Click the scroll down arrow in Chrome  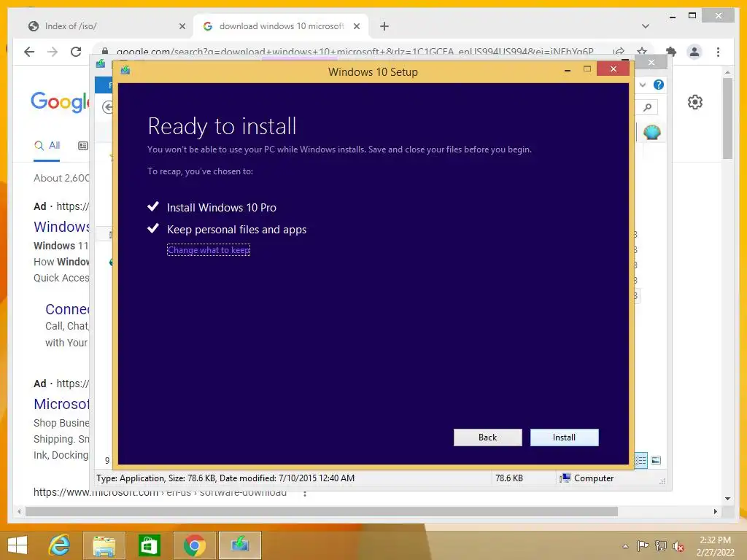727,499
